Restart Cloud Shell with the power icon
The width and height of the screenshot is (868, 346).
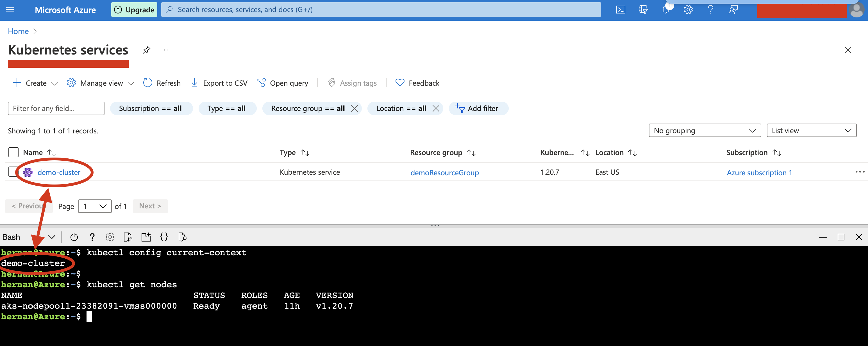(74, 237)
